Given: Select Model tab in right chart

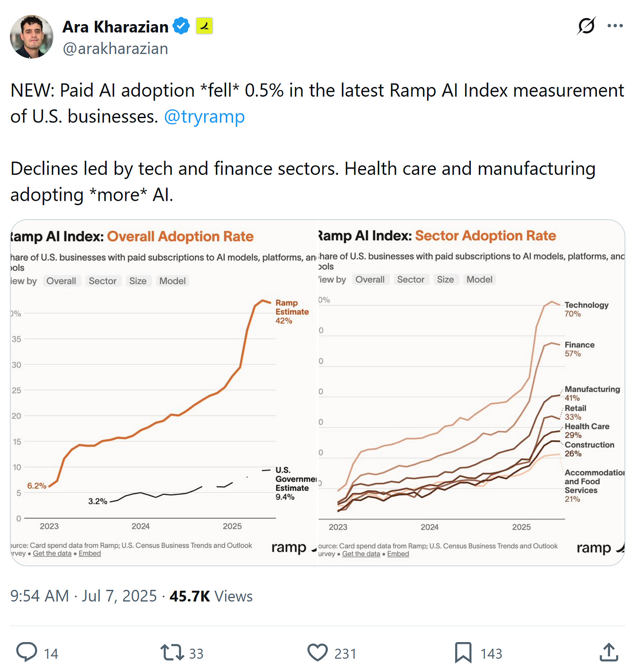Looking at the screenshot, I should (x=479, y=280).
